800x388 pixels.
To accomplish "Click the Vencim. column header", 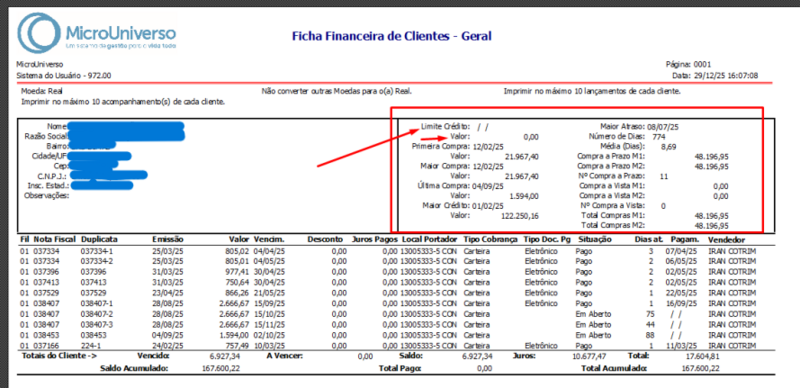I will coord(268,239).
